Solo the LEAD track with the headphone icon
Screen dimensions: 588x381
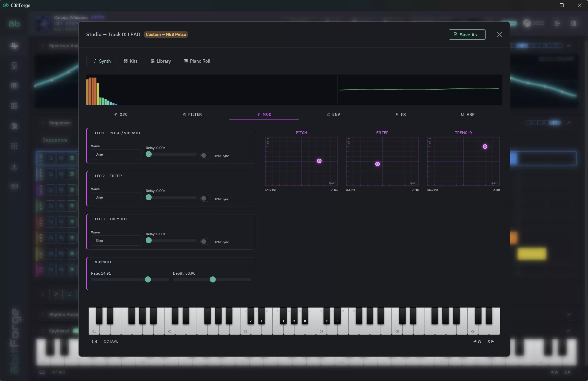pos(50,158)
